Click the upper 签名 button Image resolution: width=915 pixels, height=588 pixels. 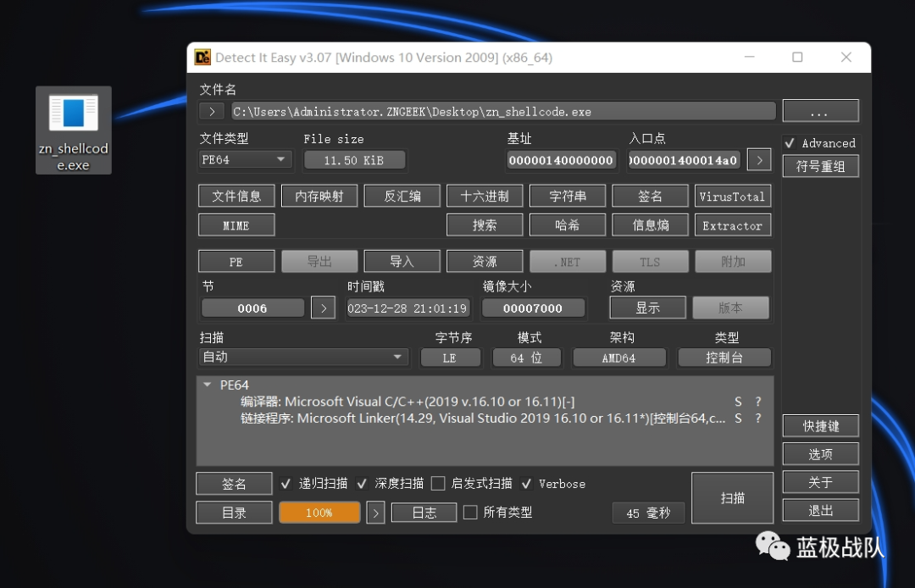coord(650,196)
